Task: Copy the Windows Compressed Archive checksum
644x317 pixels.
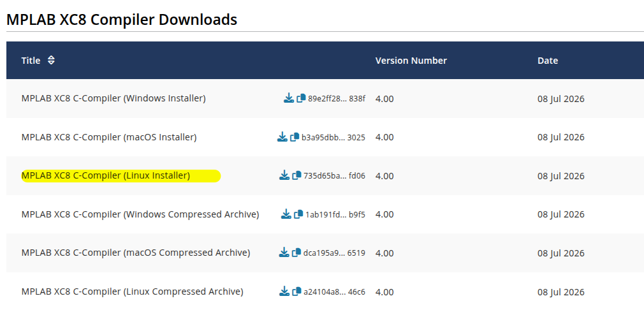Action: coord(298,214)
